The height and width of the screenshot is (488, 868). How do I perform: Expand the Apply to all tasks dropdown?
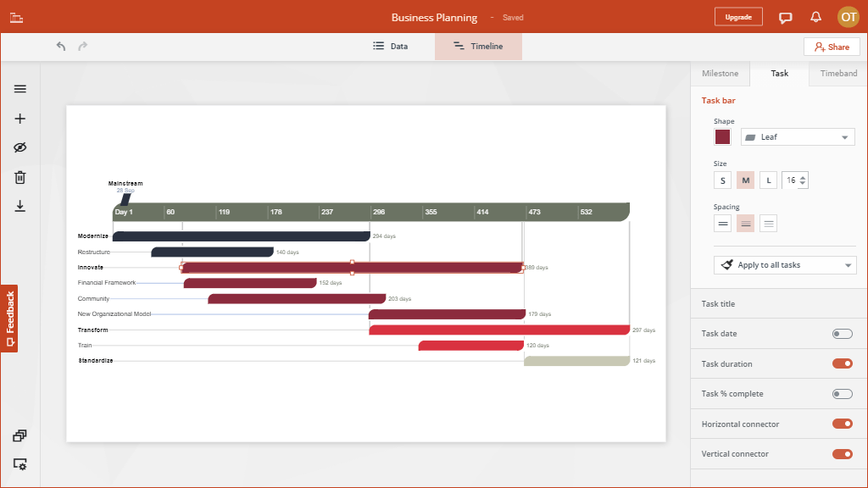pyautogui.click(x=785, y=264)
